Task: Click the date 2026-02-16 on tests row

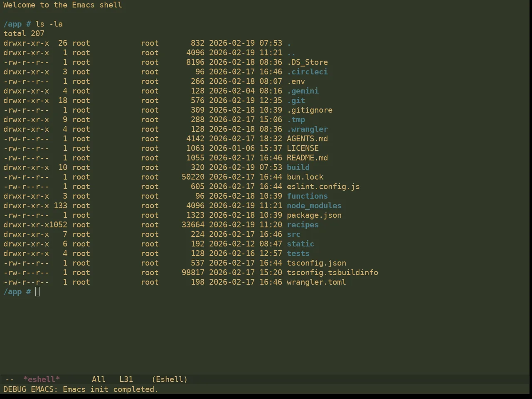Action: coord(232,254)
